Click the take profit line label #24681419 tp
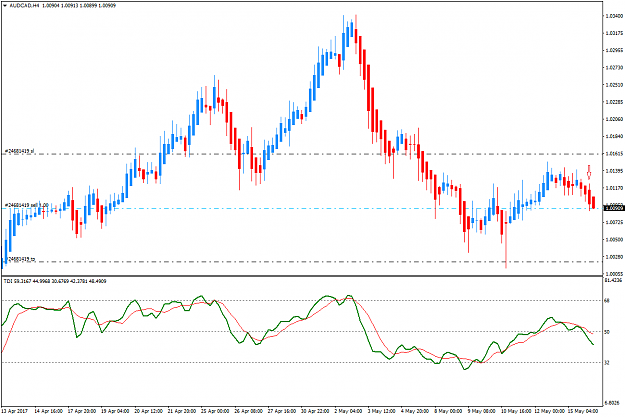Viewport: 625px width, 417px height. (22, 259)
